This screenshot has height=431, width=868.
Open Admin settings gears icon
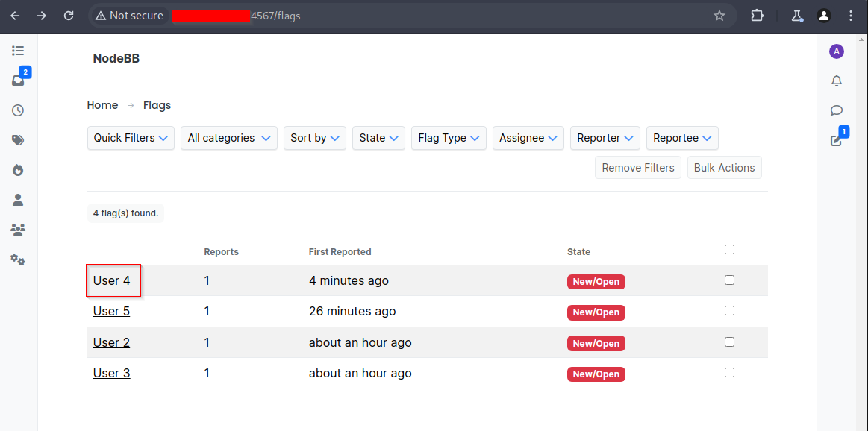pyautogui.click(x=18, y=259)
